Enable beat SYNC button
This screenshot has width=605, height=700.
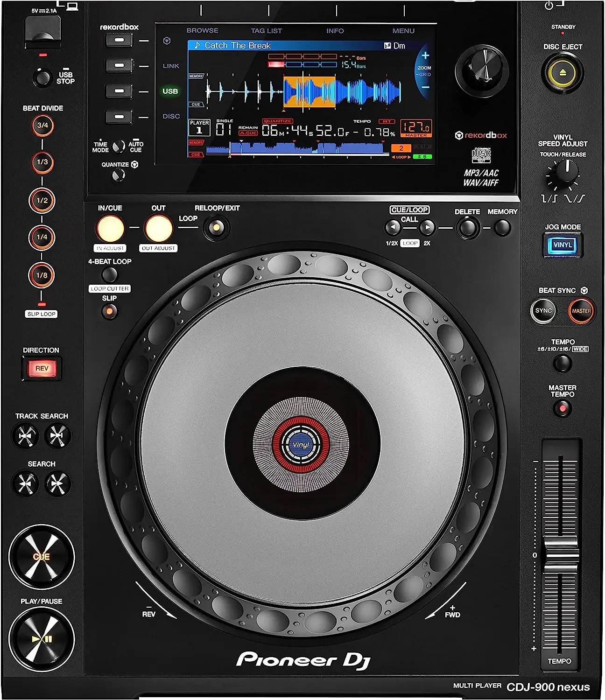[543, 311]
